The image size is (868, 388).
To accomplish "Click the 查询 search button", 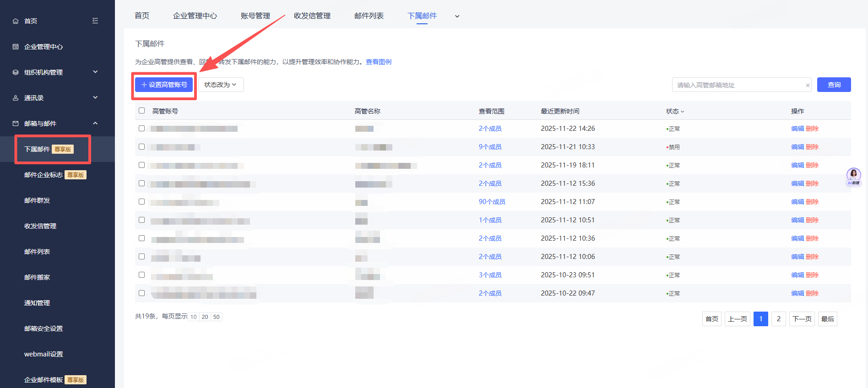I will [x=834, y=85].
